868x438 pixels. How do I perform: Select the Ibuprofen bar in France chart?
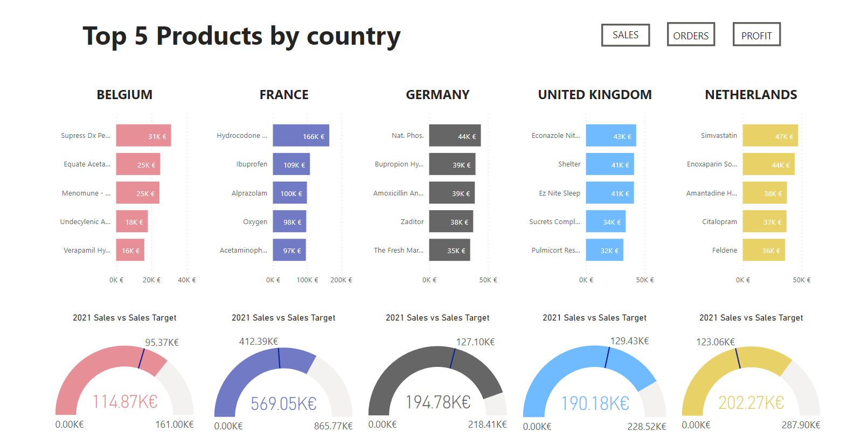[291, 164]
